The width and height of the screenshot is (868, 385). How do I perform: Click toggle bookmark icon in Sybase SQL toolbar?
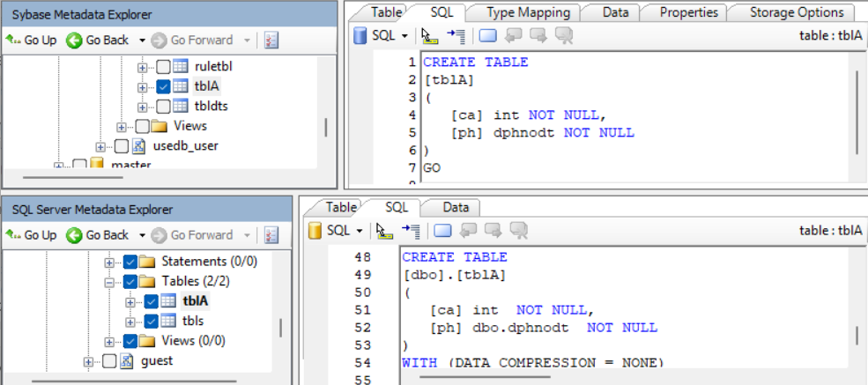[488, 36]
